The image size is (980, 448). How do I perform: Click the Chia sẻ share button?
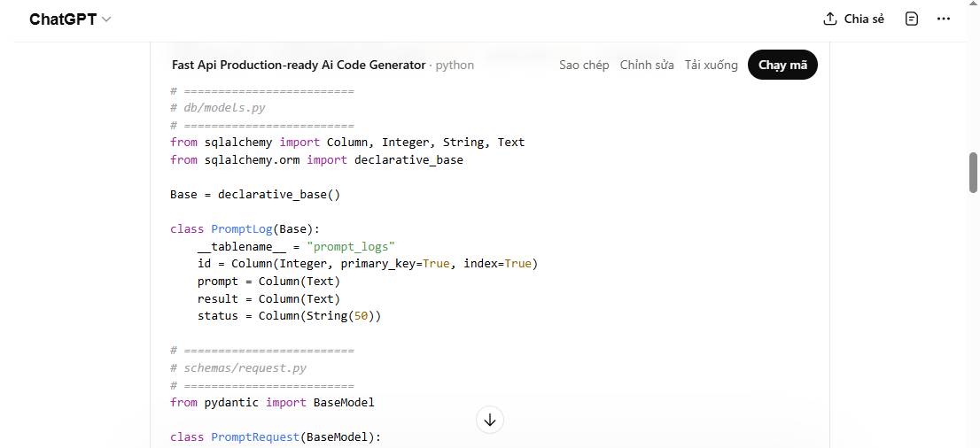[x=853, y=19]
